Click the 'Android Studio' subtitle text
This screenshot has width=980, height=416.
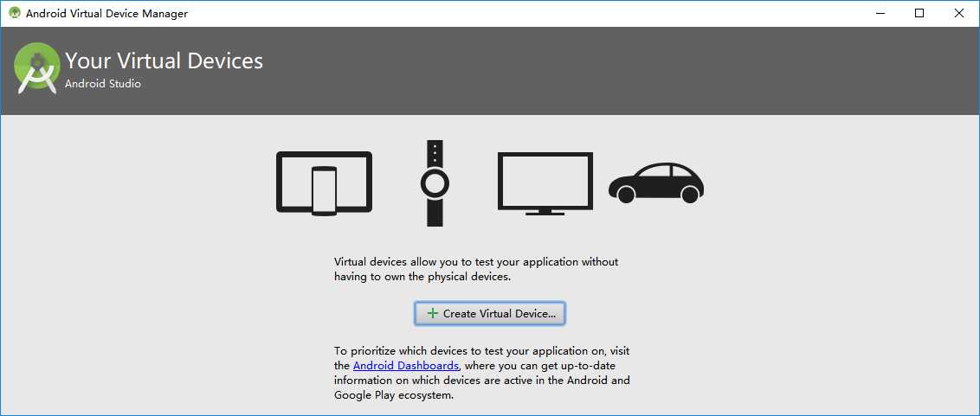click(103, 84)
